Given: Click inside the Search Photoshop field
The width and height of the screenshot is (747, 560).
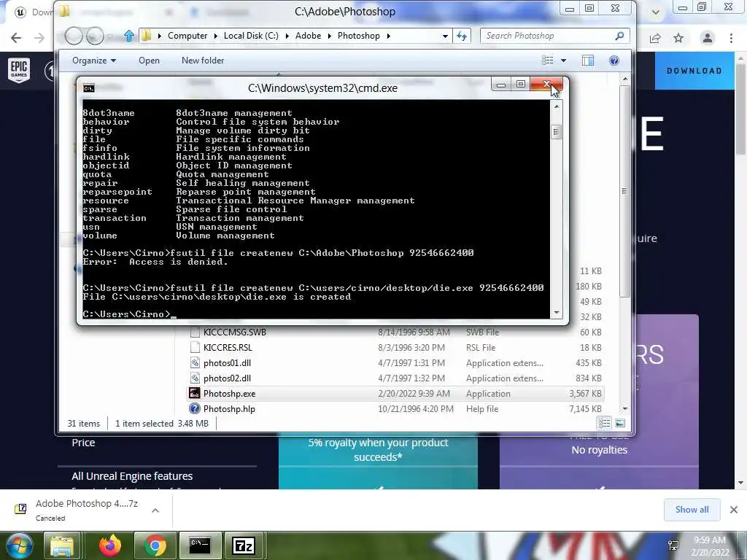Looking at the screenshot, I should [548, 36].
